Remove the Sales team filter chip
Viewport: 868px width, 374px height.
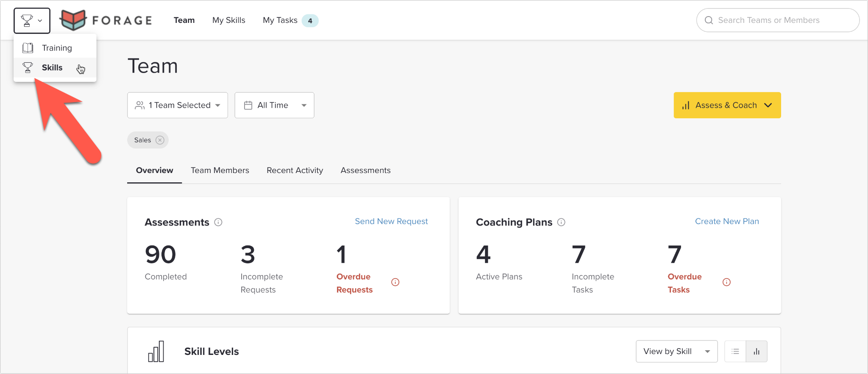160,140
